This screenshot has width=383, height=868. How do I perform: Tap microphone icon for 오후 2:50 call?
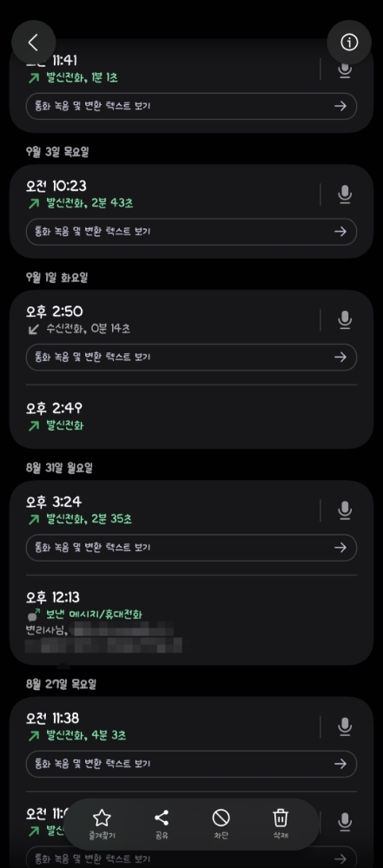[345, 320]
